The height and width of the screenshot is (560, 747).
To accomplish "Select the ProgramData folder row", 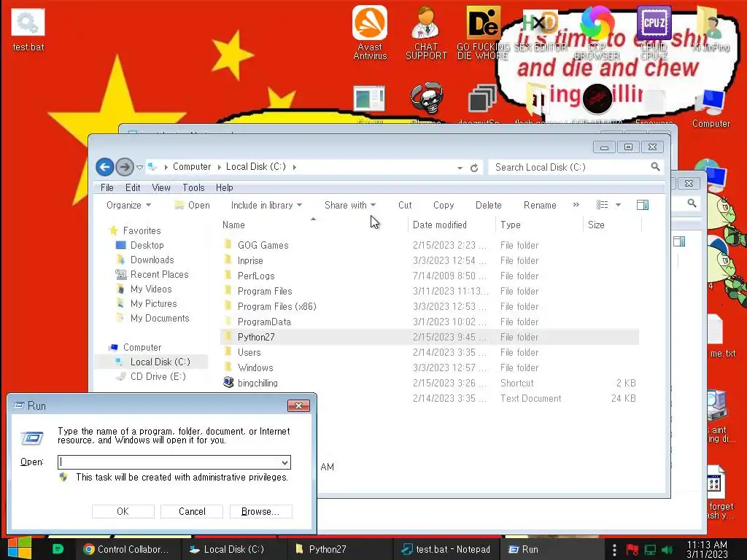I will coord(429,322).
